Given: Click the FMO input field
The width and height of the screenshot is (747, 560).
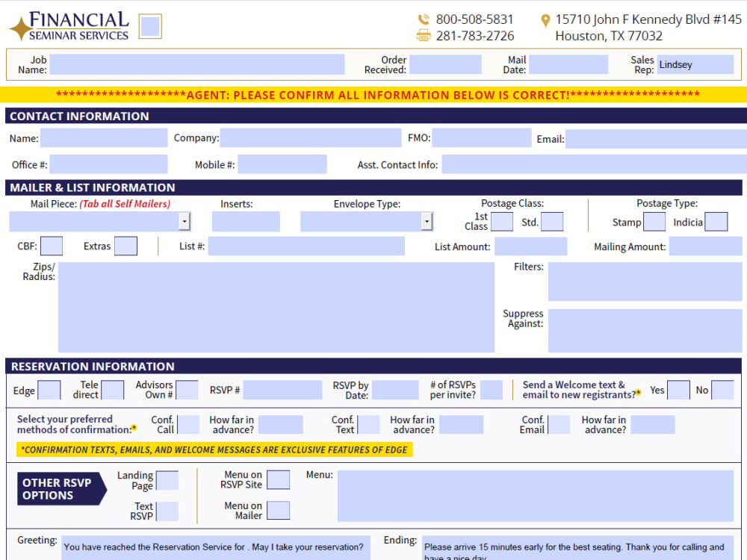Looking at the screenshot, I should click(x=482, y=138).
